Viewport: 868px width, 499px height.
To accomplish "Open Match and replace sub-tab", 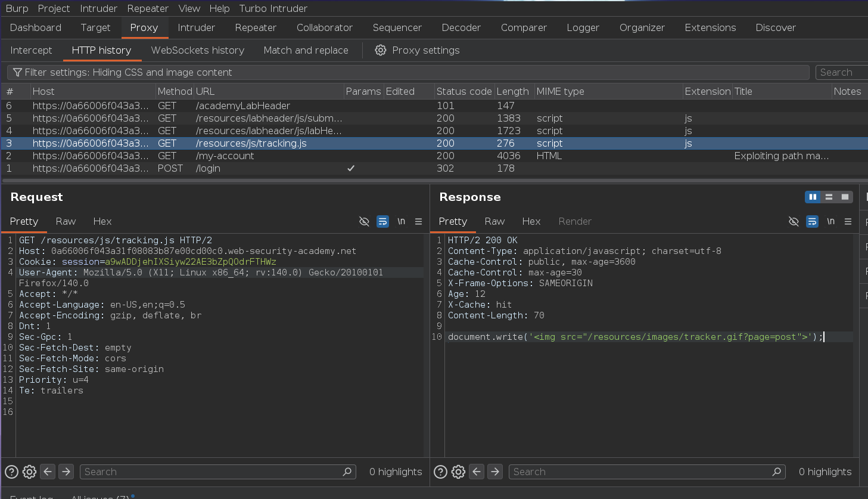I will [306, 50].
